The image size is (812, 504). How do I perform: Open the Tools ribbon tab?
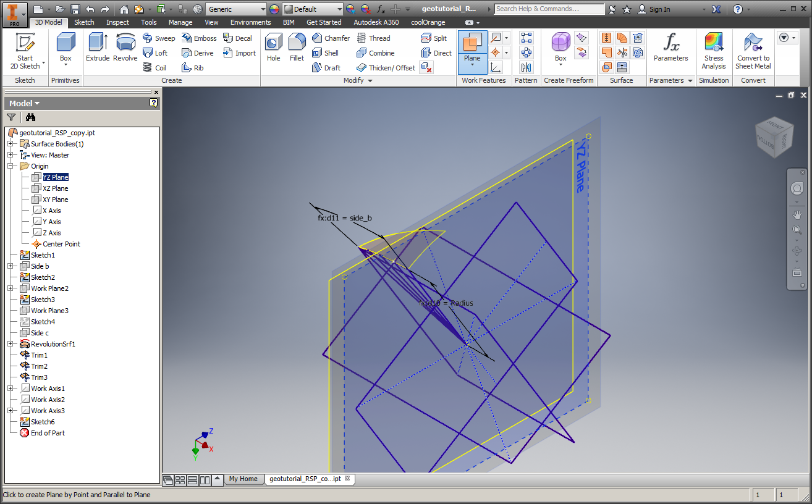149,22
